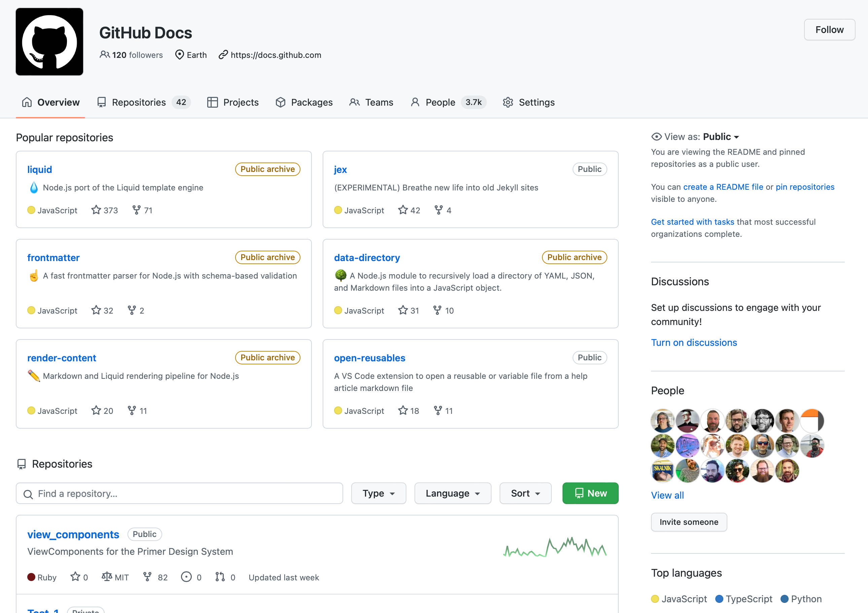Expand the Sort filter dropdown

[x=525, y=493]
